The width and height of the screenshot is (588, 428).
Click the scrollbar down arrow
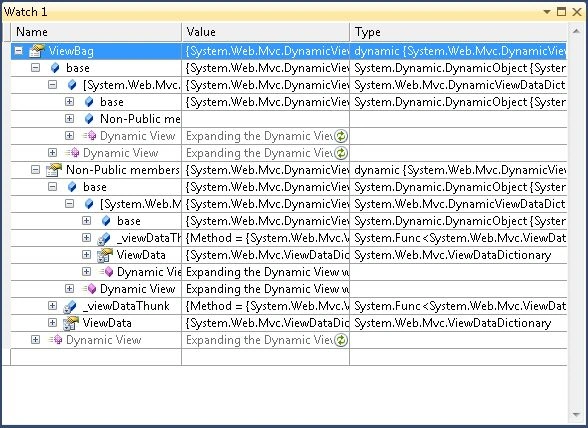tap(576, 414)
